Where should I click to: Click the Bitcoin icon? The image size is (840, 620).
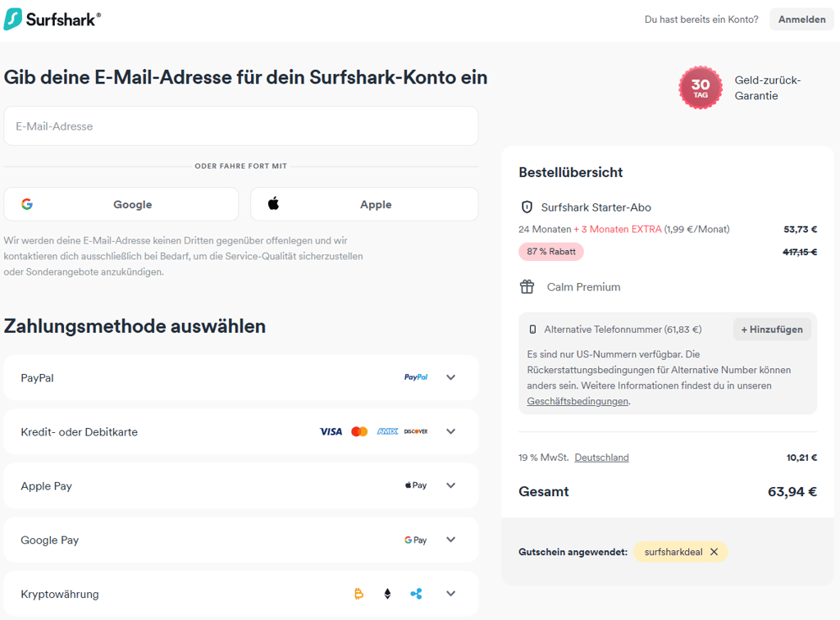359,594
